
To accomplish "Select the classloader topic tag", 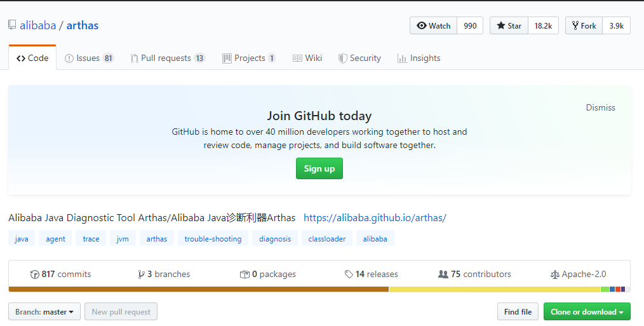I will [x=327, y=238].
